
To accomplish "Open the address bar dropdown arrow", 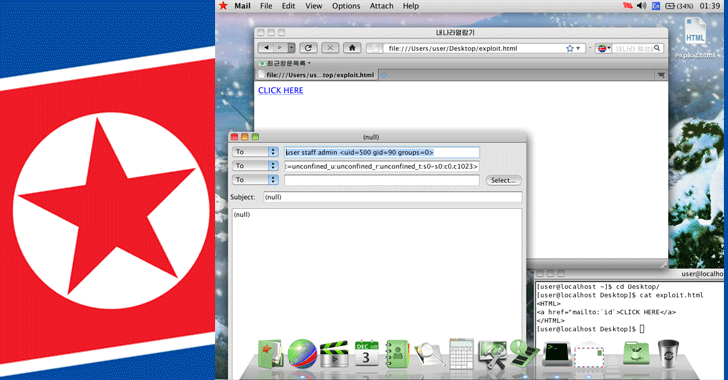I will (x=578, y=48).
